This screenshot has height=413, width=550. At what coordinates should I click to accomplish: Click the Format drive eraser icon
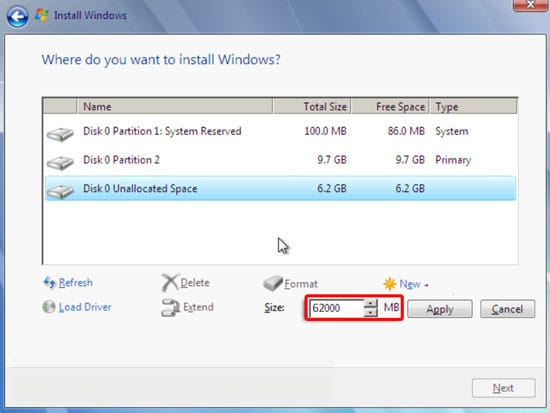[273, 283]
